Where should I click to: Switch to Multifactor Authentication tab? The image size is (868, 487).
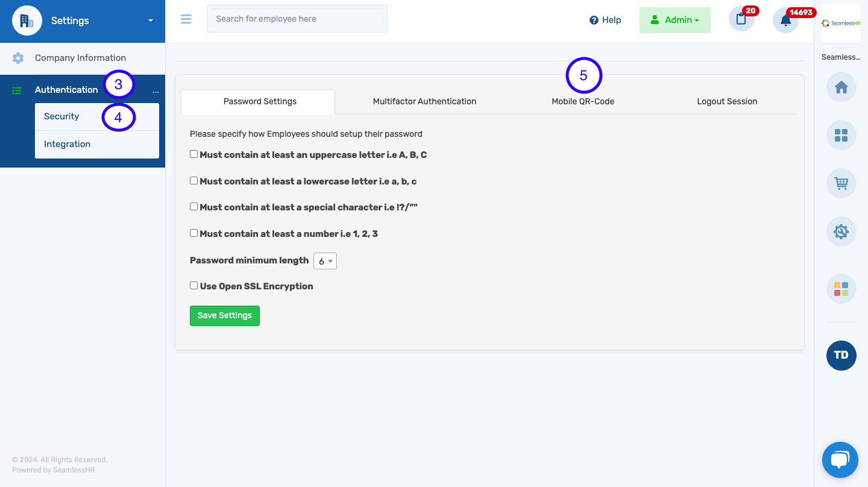424,101
